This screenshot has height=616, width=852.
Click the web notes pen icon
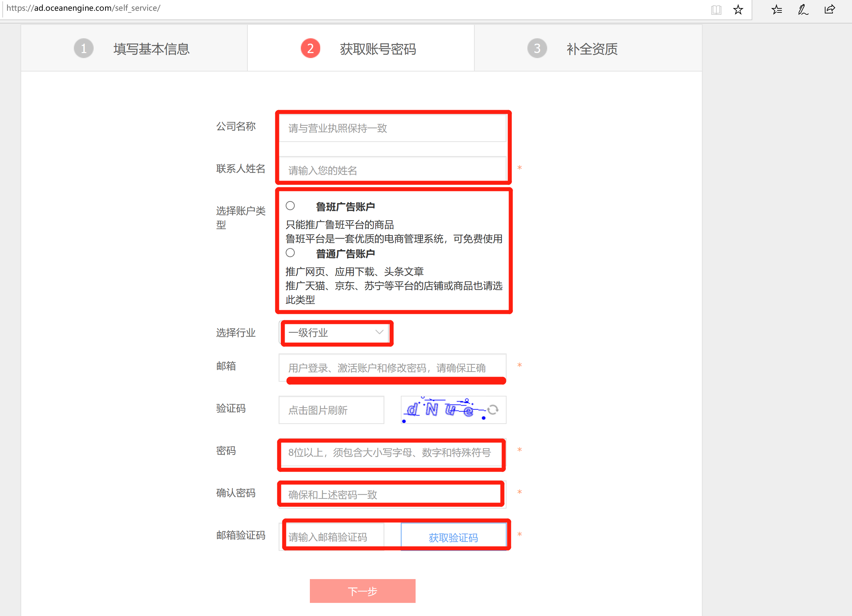pos(803,9)
